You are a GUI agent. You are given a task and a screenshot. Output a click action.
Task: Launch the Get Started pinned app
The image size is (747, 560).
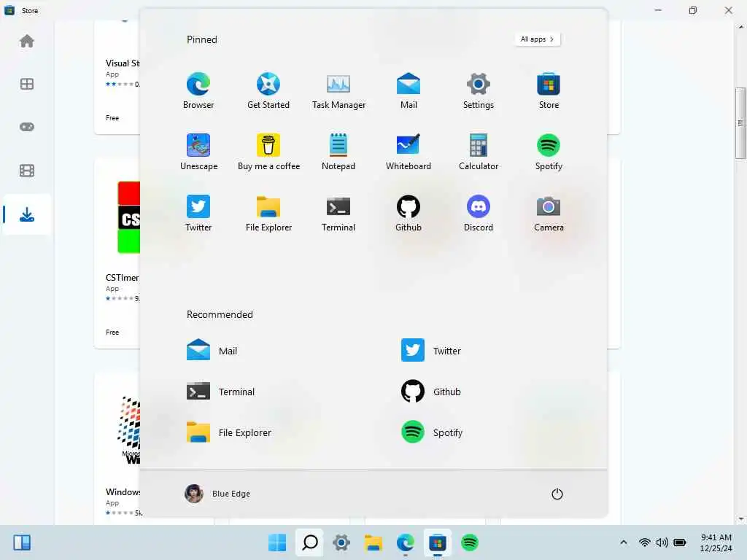pos(268,91)
